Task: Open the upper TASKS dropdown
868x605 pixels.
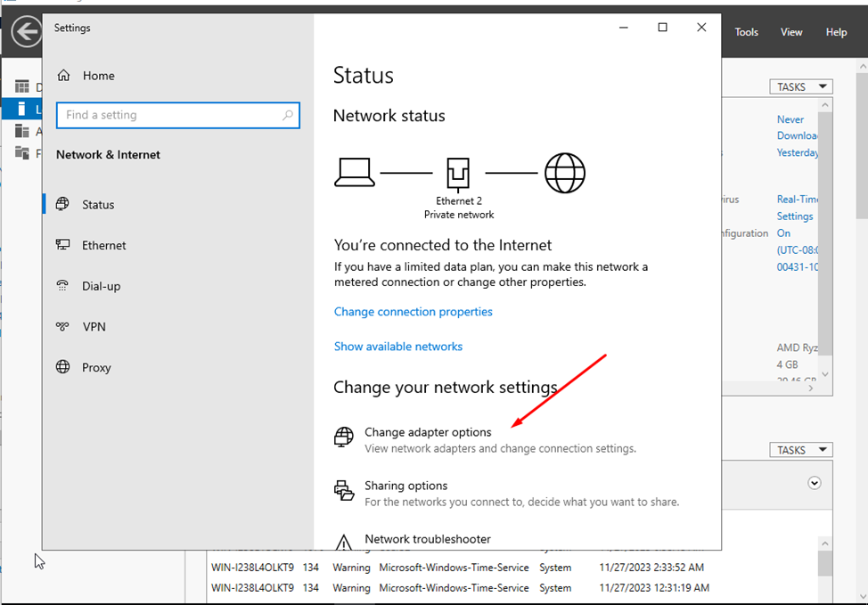Action: click(799, 86)
